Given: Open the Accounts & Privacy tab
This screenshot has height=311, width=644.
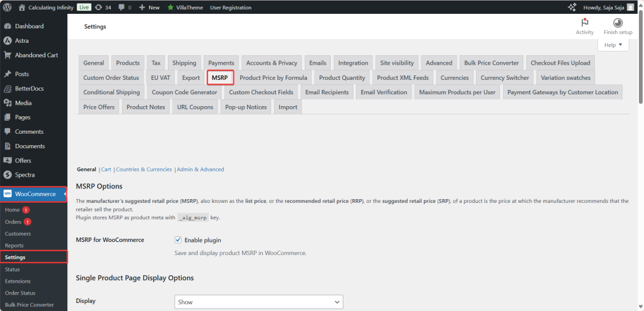Looking at the screenshot, I should (272, 63).
